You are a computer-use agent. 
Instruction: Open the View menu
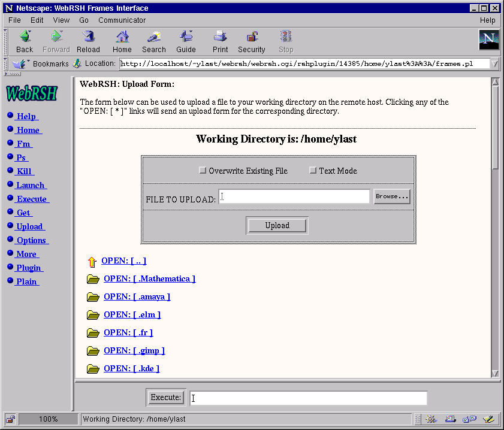[61, 20]
